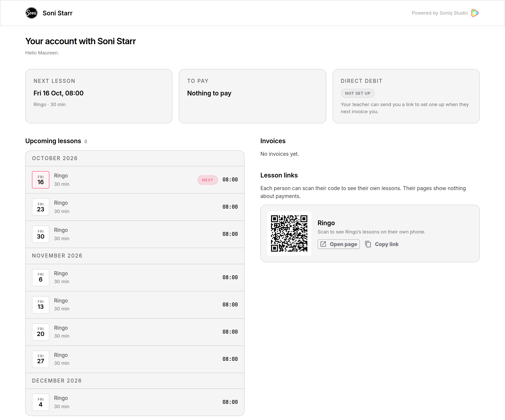505x420 pixels.
Task: Click the Fri 16 date tile
Action: [x=41, y=180]
